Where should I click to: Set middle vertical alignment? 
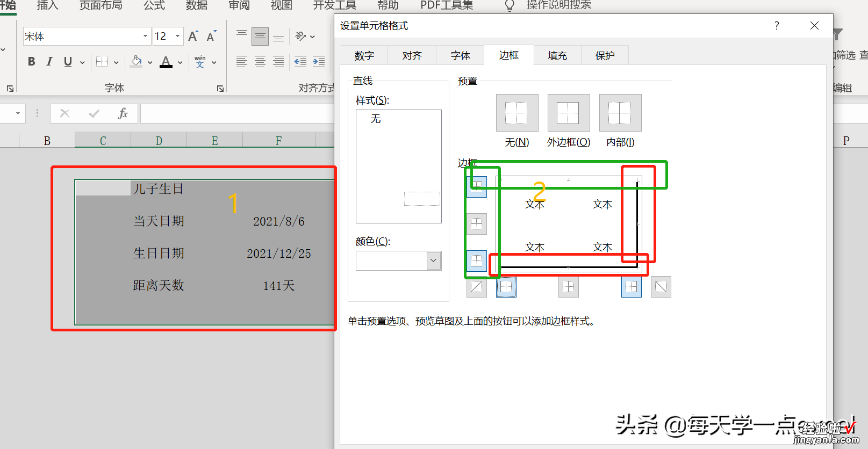260,36
